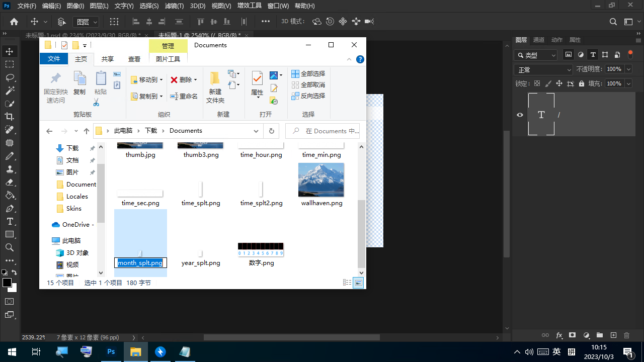
Task: Toggle visibility of the text layer
Action: 520,115
